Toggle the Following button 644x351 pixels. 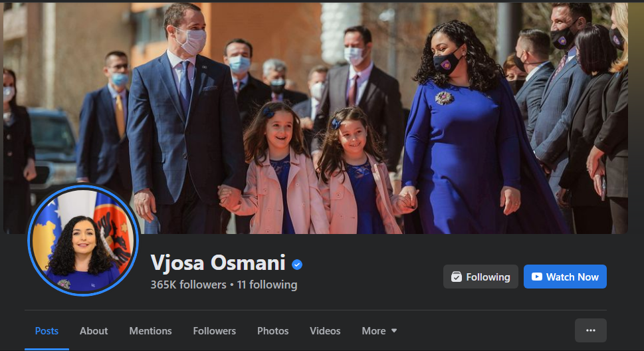point(481,277)
